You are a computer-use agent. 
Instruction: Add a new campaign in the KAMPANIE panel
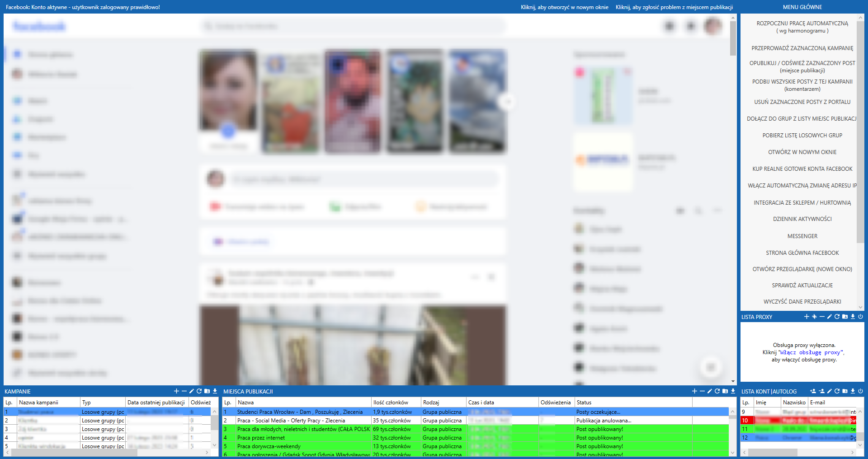click(176, 391)
